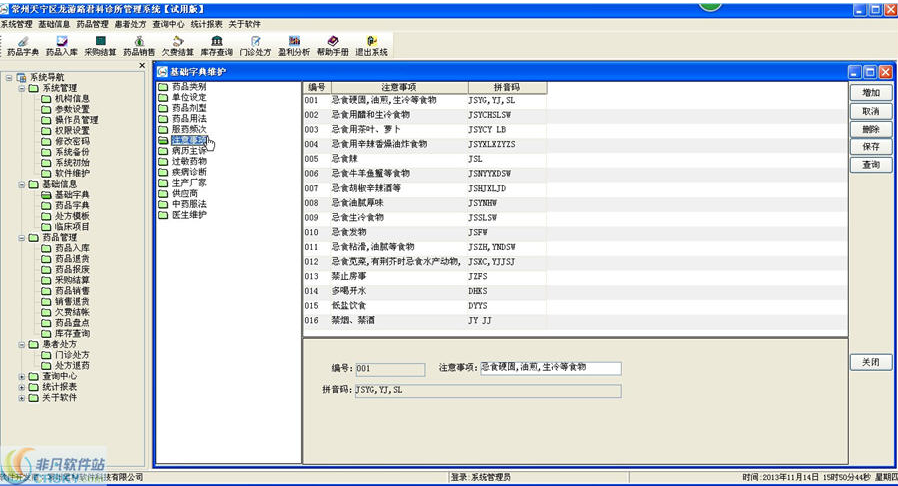898x486 pixels.
Task: Select the 疾病诊断 folder icon
Action: (163, 172)
